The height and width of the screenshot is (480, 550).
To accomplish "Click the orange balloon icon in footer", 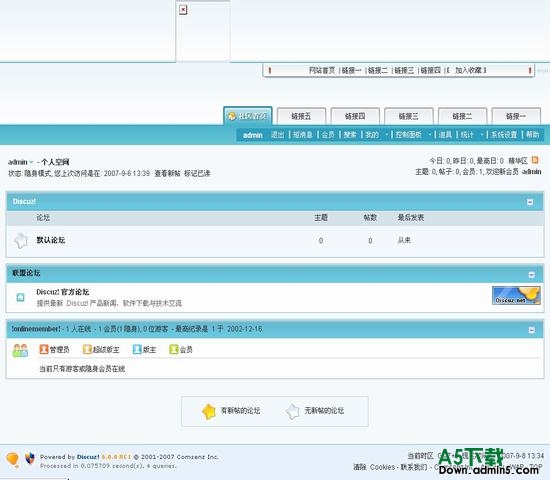I will 13,460.
